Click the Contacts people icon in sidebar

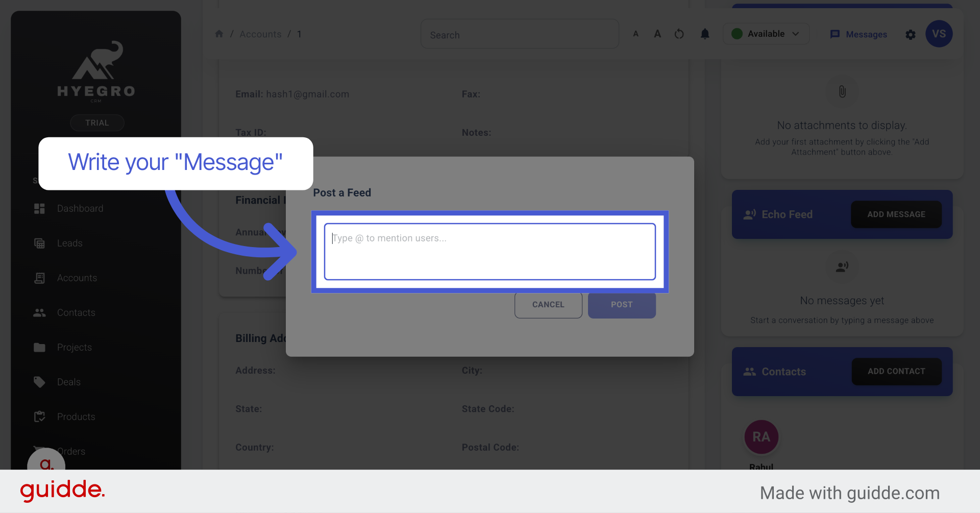39,312
